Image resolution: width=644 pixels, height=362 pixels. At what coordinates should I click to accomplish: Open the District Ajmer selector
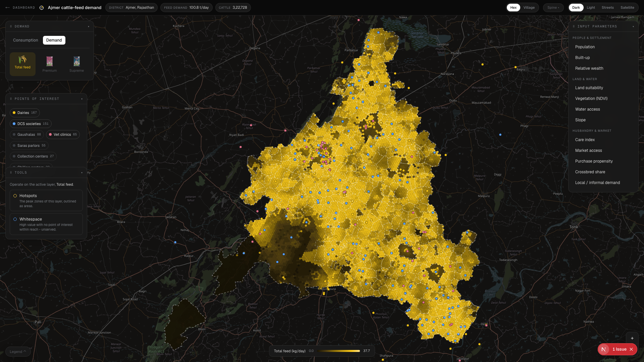point(131,7)
